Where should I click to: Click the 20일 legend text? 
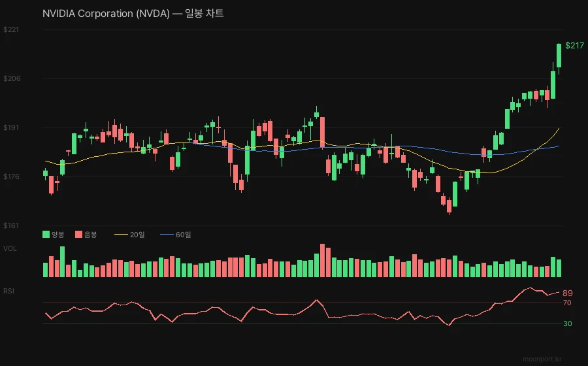click(x=137, y=235)
